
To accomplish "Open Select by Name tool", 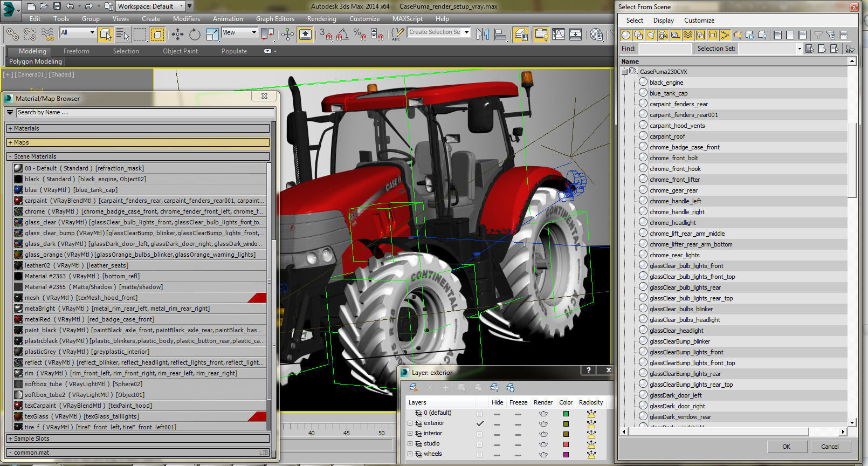I will (x=122, y=35).
